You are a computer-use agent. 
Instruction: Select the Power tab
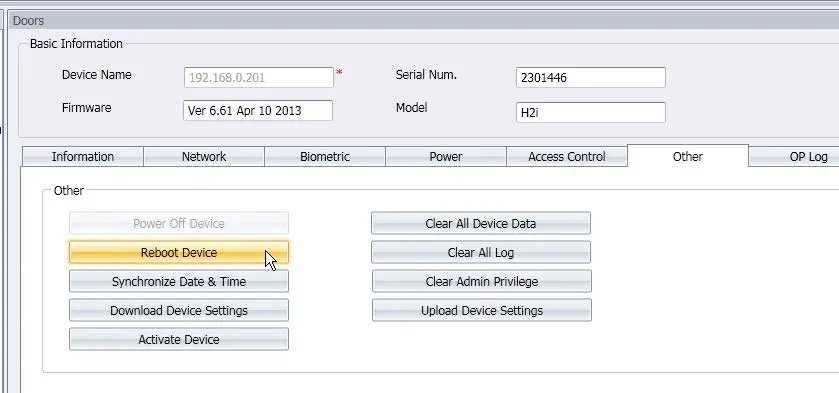[x=446, y=156]
